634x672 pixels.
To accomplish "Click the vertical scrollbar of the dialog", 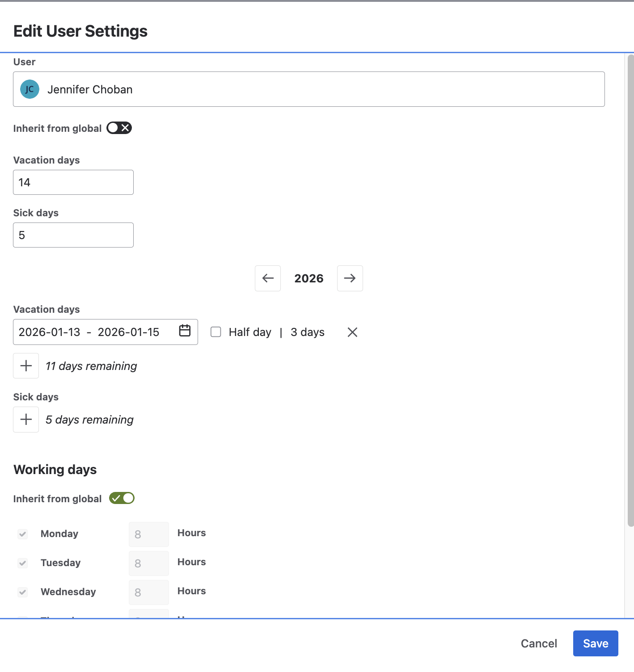I will click(x=630, y=290).
